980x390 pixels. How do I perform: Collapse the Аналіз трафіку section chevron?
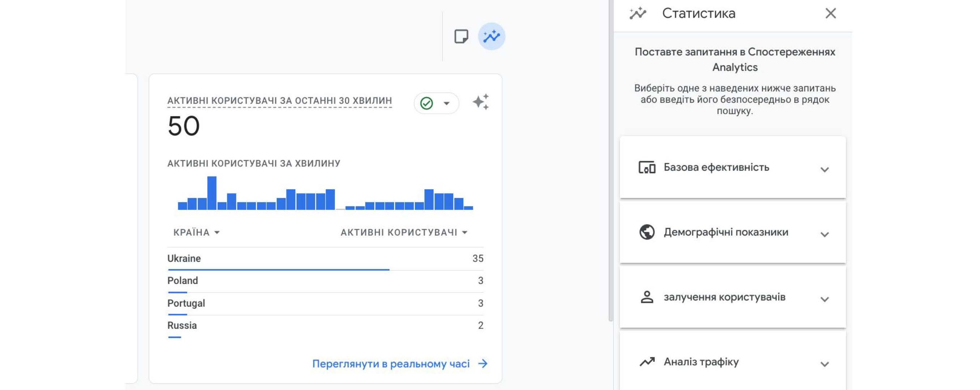point(825,364)
